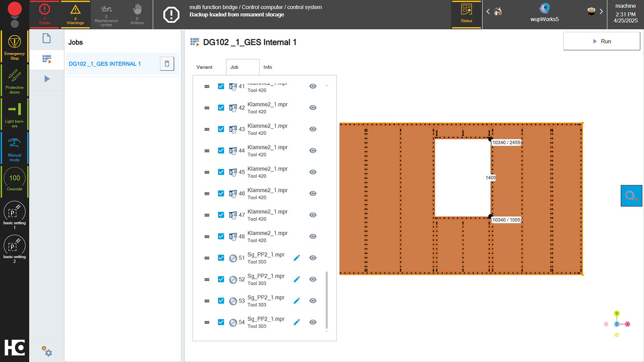Screen dimensions: 644x362
Task: Click Light barriers status icon
Action: [14, 114]
